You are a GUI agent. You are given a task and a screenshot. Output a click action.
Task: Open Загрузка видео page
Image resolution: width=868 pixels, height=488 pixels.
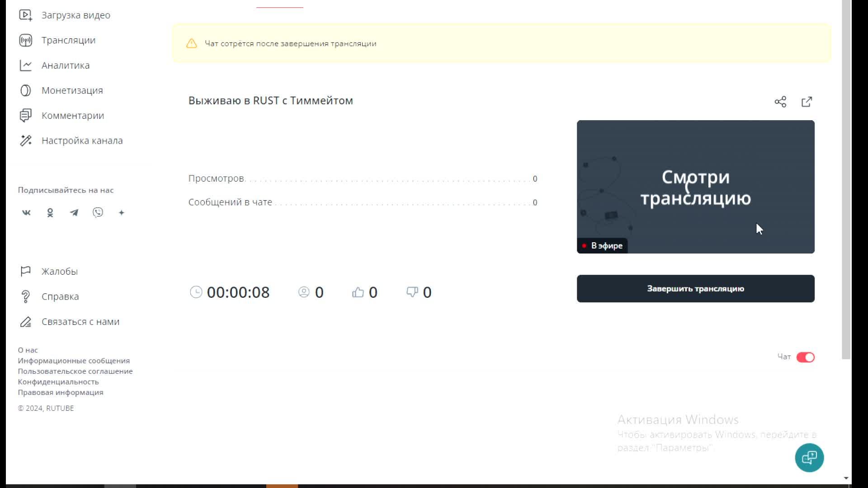pyautogui.click(x=76, y=15)
